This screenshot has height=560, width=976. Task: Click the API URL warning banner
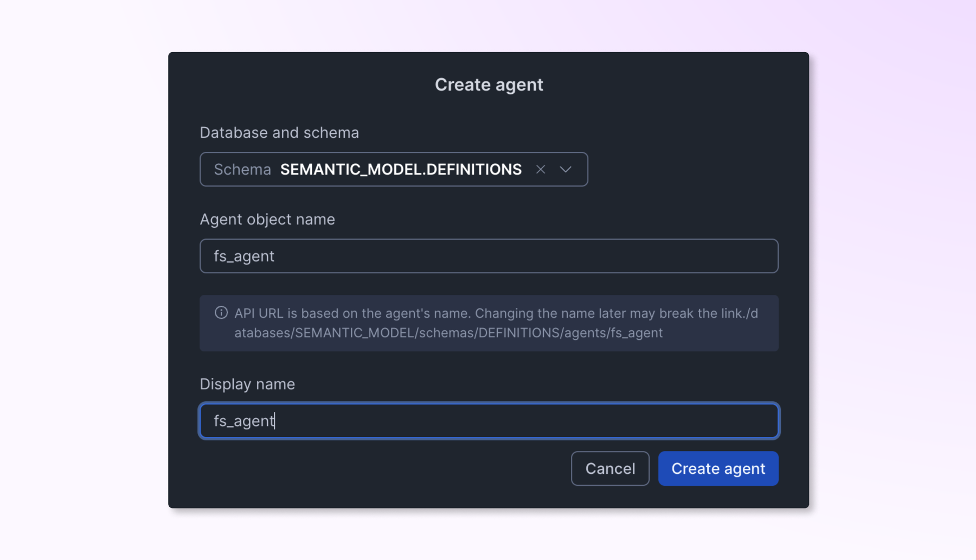coord(488,323)
